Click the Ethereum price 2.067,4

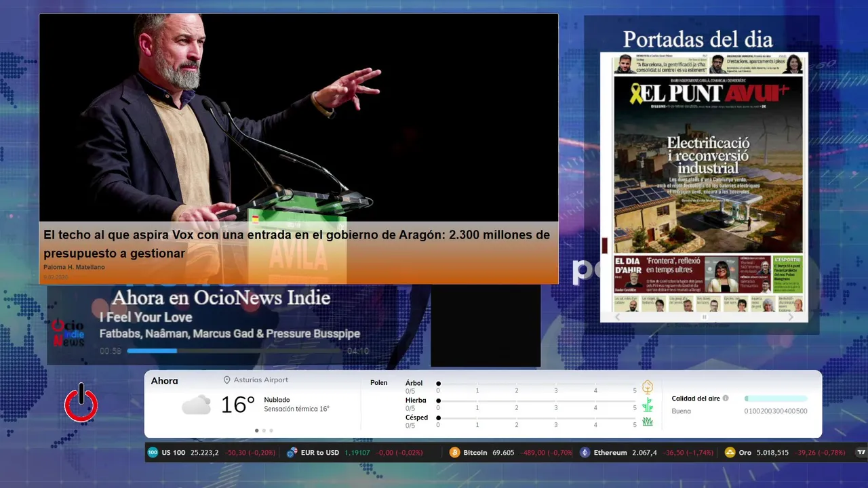click(x=644, y=452)
